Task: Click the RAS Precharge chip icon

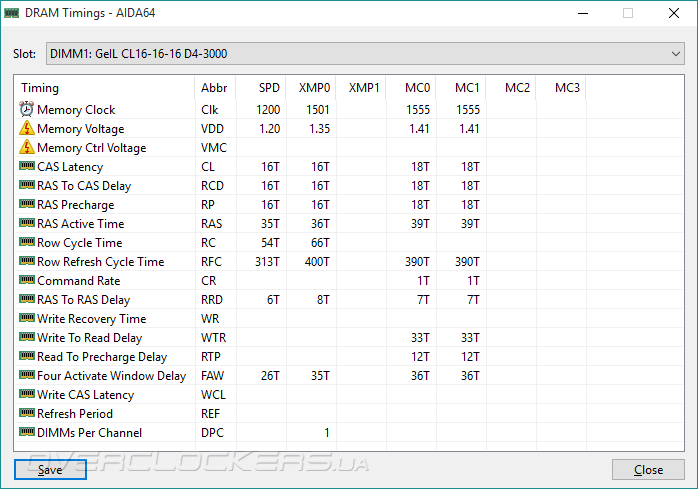Action: pyautogui.click(x=27, y=204)
